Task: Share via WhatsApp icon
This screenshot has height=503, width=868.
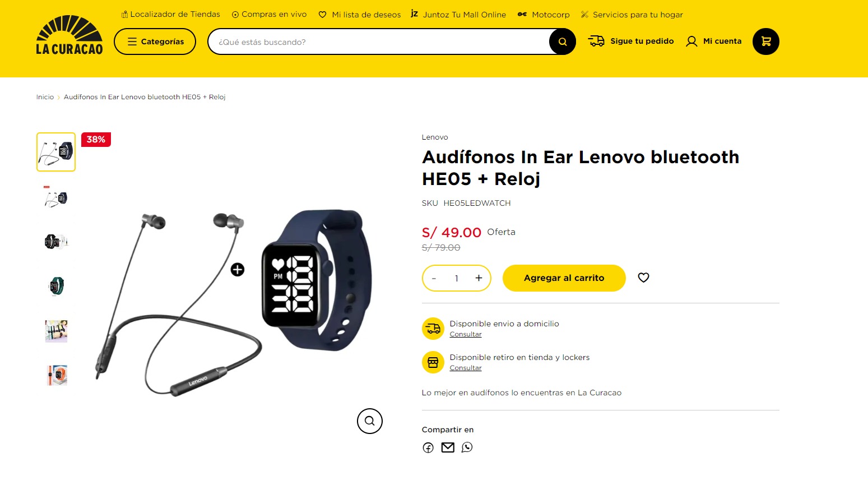Action: 467,447
